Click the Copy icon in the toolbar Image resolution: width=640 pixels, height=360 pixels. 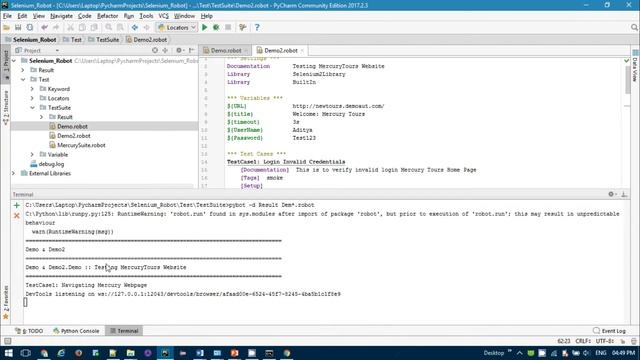click(82, 27)
